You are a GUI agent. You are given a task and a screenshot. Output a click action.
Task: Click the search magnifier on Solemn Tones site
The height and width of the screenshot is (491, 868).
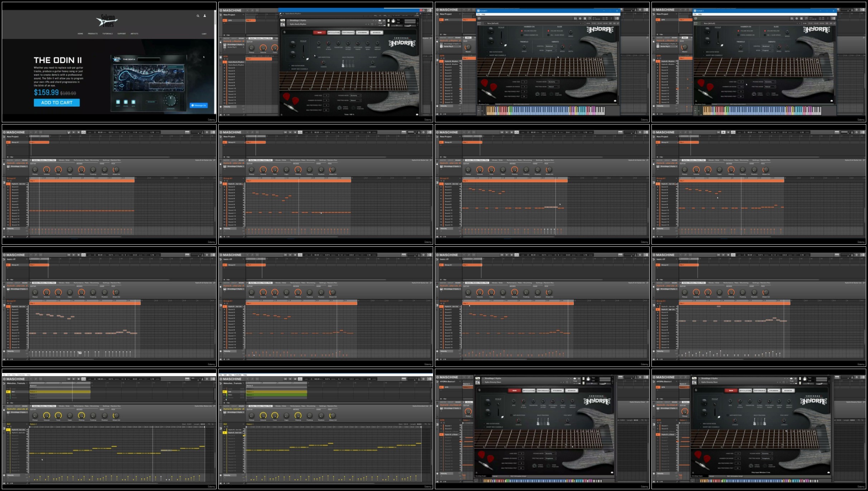pyautogui.click(x=198, y=16)
